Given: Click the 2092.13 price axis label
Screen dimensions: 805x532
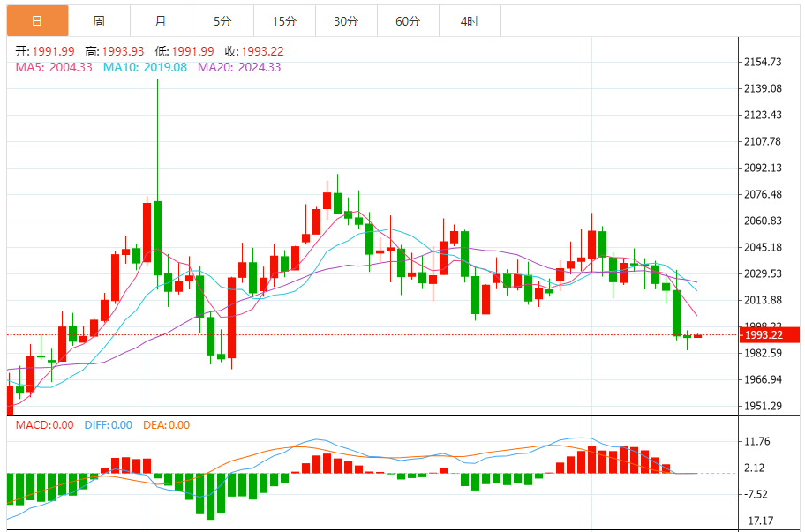Looking at the screenshot, I should 763,168.
